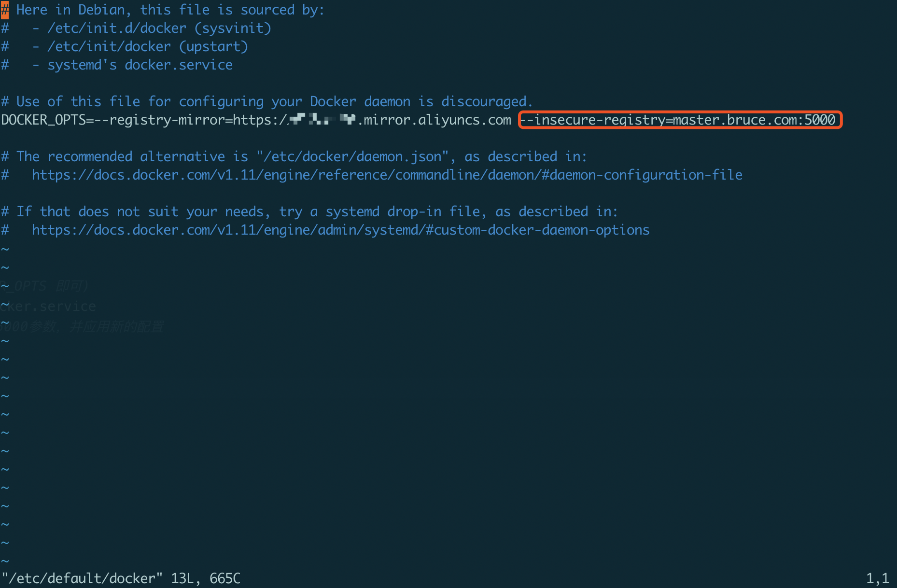The image size is (897, 588).
Task: Open the daemon-configuration-file docs URL
Action: [x=387, y=175]
